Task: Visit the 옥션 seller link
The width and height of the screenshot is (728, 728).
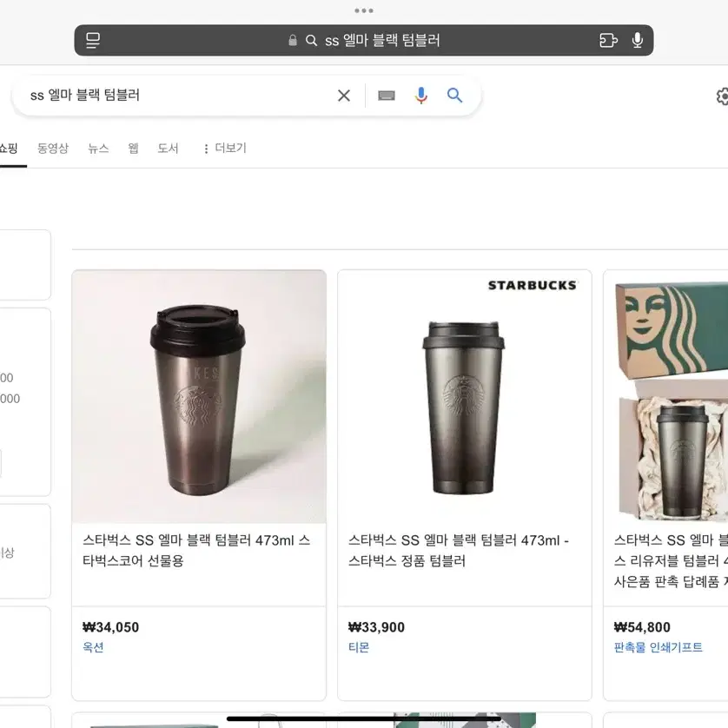Action: pos(93,647)
